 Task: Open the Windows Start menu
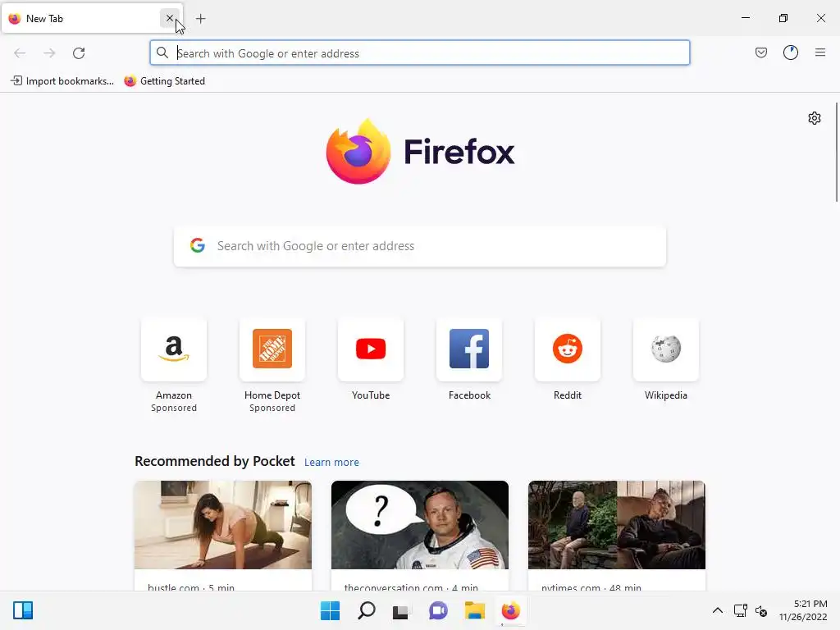[330, 610]
